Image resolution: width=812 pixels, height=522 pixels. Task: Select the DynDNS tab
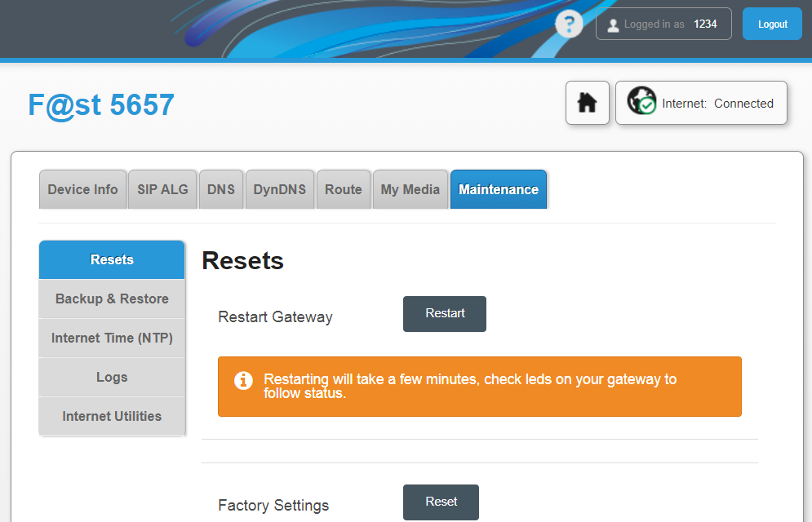(280, 189)
